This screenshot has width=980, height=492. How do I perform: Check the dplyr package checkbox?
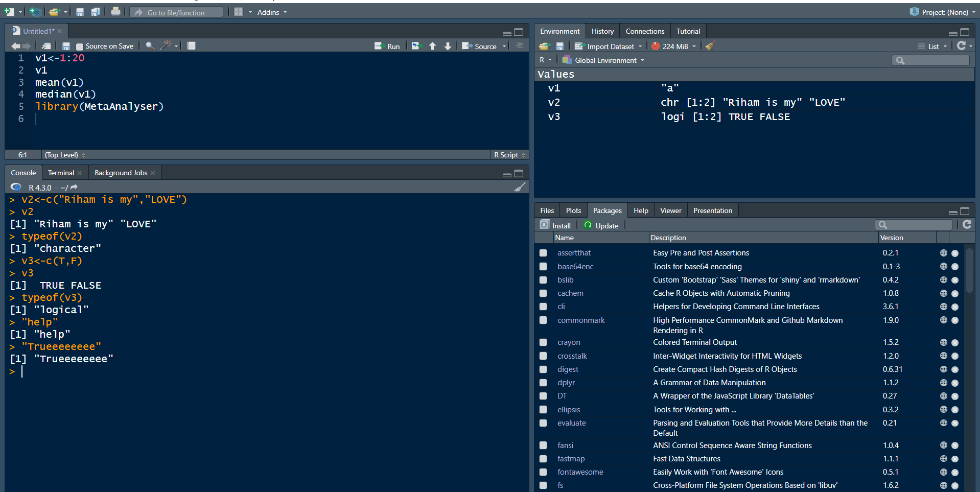pyautogui.click(x=543, y=383)
